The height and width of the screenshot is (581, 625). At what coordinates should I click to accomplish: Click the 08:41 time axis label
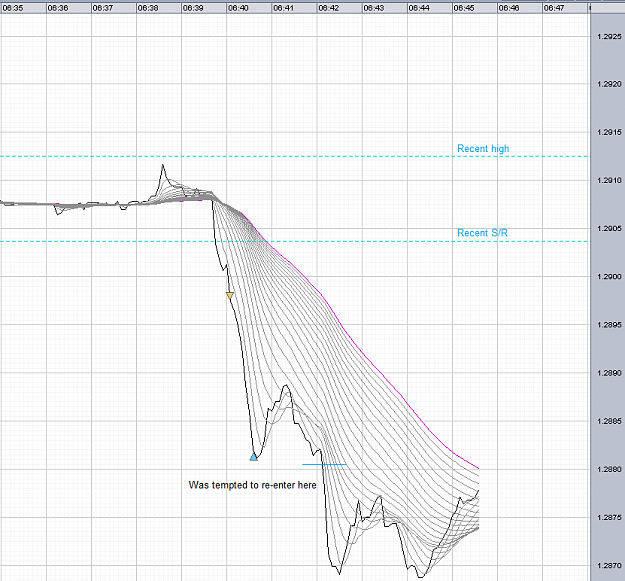(x=283, y=8)
